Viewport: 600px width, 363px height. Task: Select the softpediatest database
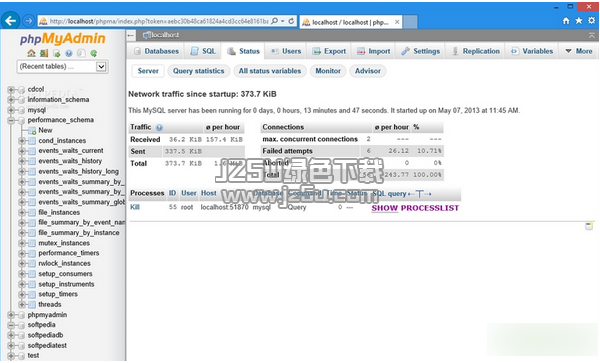coord(47,346)
